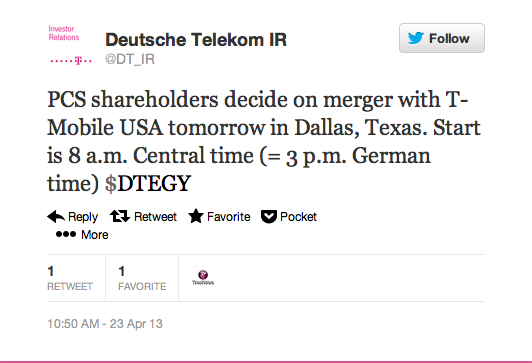Click the Retweet text label
The image size is (532, 363).
(155, 216)
